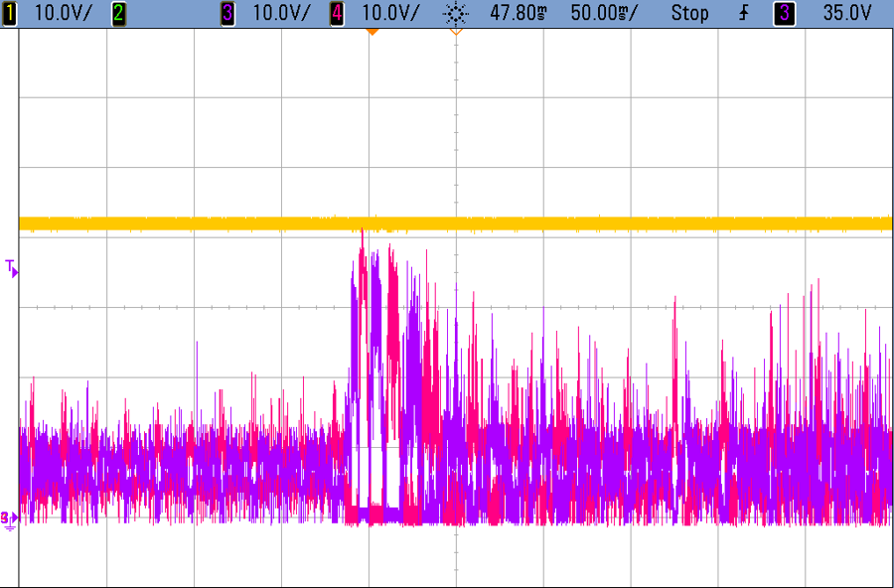Click the Stop acquisition status label
Screen dimensions: 894x588
coord(690,13)
